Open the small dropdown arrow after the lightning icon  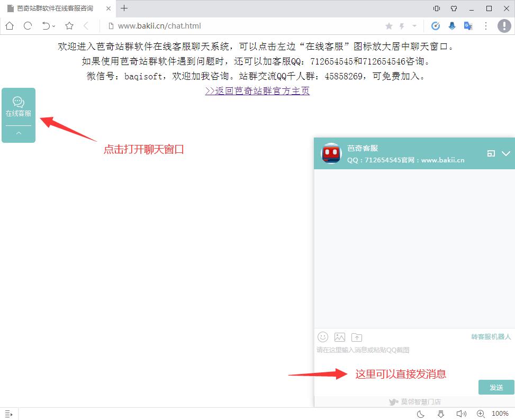pos(414,25)
